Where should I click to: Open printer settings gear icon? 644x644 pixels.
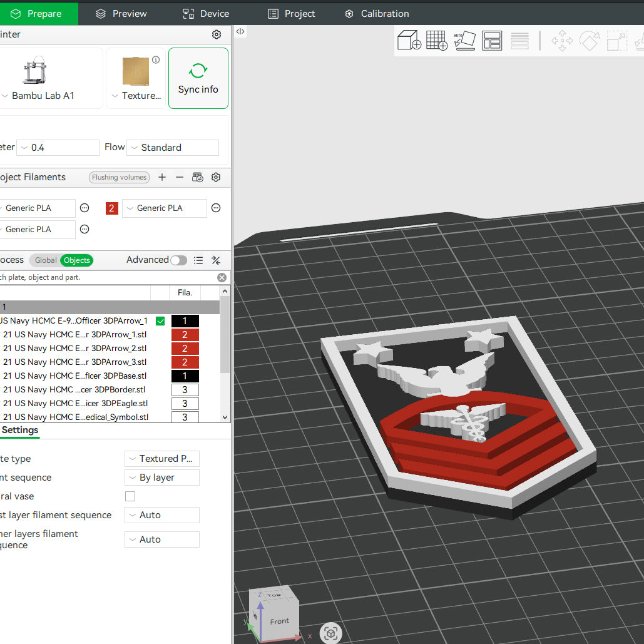217,34
